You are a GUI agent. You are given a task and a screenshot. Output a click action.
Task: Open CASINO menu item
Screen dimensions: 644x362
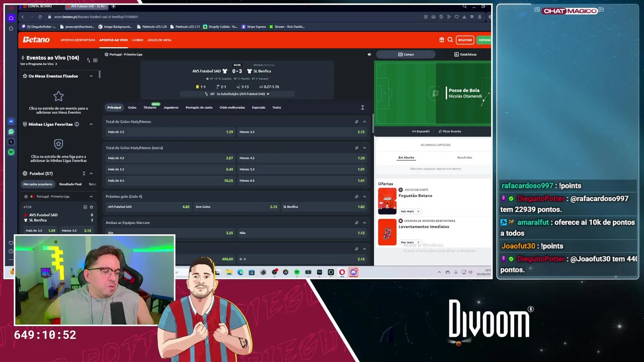137,40
